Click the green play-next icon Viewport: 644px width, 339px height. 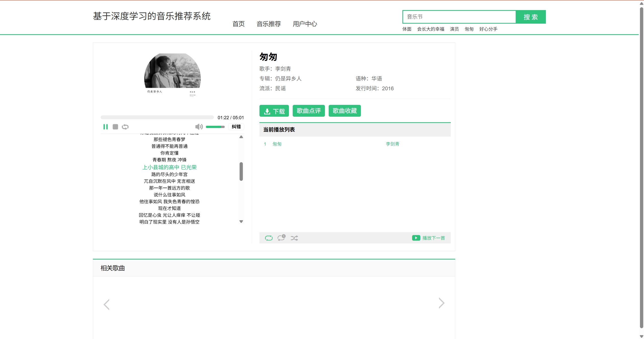tap(416, 238)
